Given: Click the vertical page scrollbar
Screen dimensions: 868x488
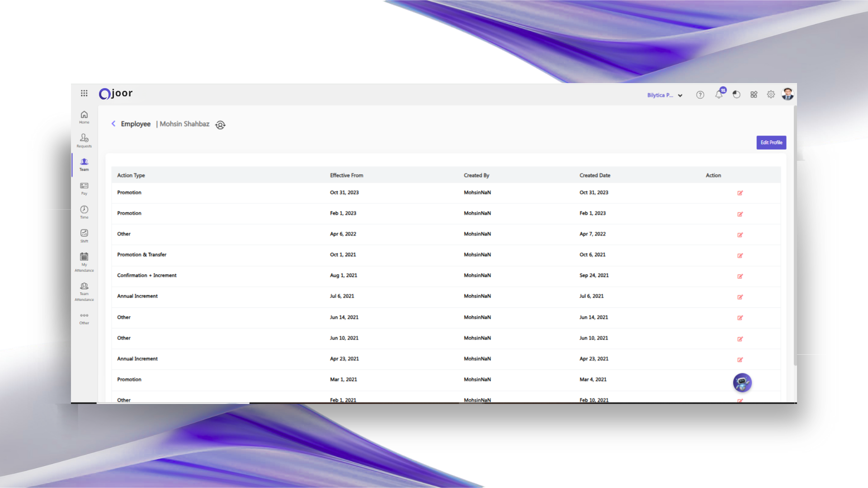Looking at the screenshot, I should (x=795, y=235).
